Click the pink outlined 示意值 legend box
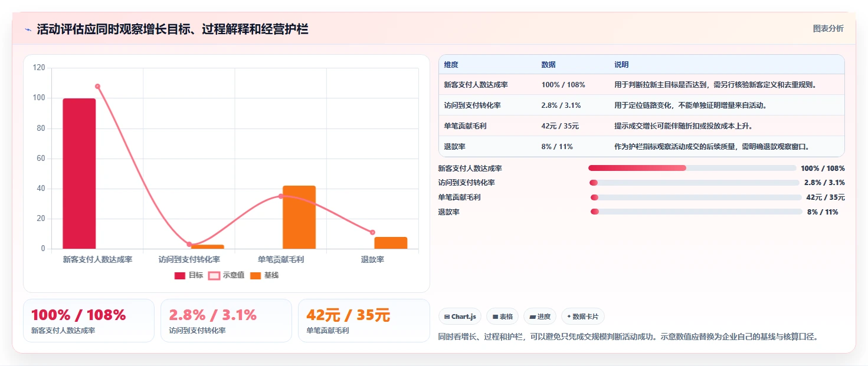Screen dimensions: 868x366 (x=214, y=275)
